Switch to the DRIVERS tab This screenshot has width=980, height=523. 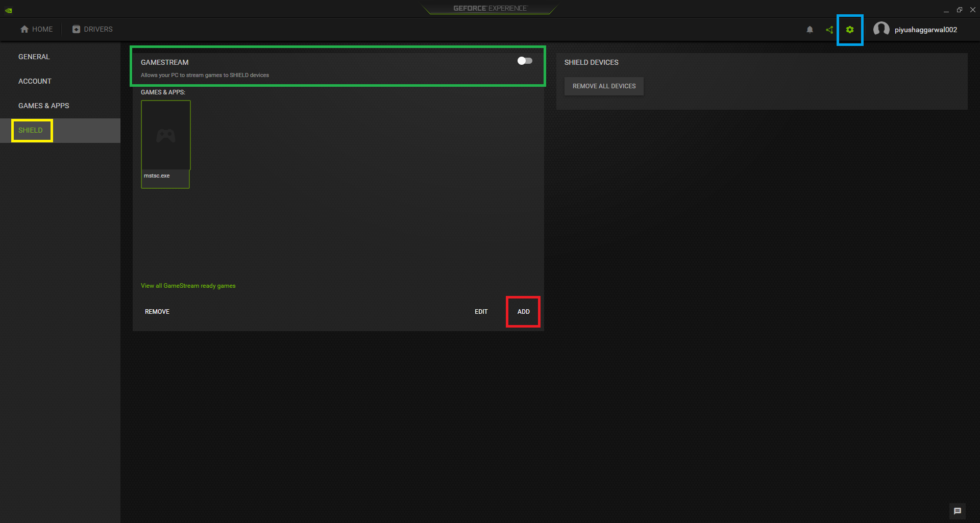[92, 29]
